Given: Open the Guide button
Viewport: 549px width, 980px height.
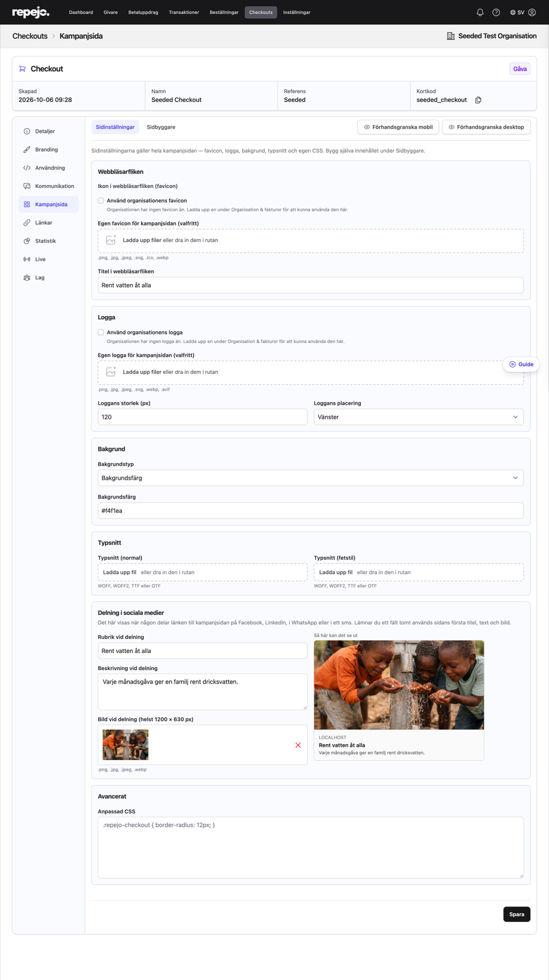Looking at the screenshot, I should pos(521,364).
